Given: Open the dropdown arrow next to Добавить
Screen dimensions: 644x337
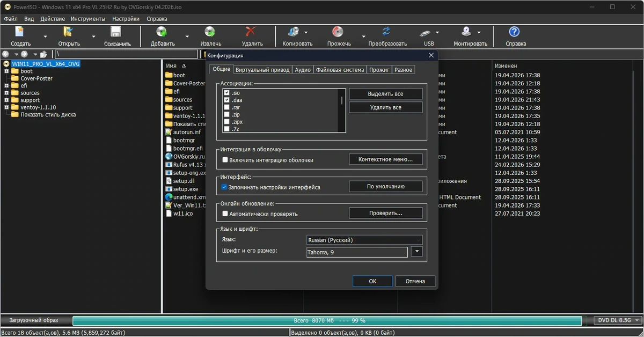Looking at the screenshot, I should tap(187, 37).
